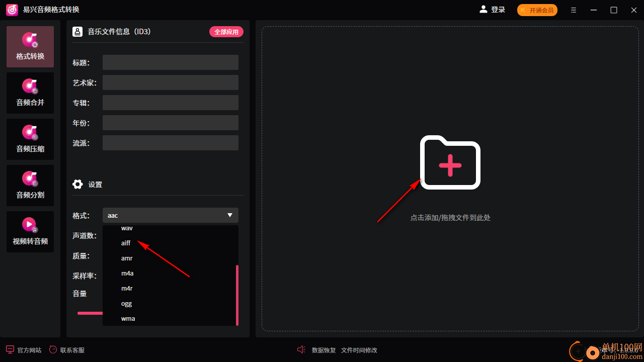This screenshot has width=644, height=362.
Task: Click the add-file folder icon
Action: click(450, 162)
